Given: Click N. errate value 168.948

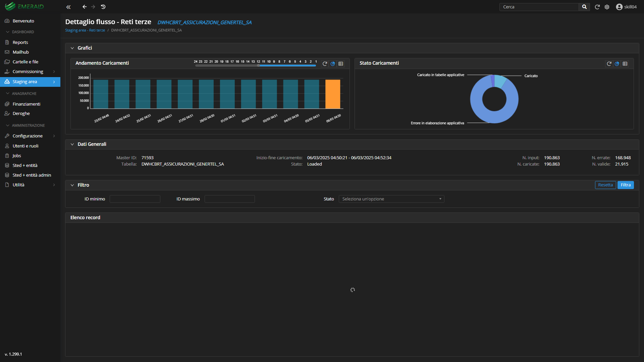Looking at the screenshot, I should click(623, 158).
